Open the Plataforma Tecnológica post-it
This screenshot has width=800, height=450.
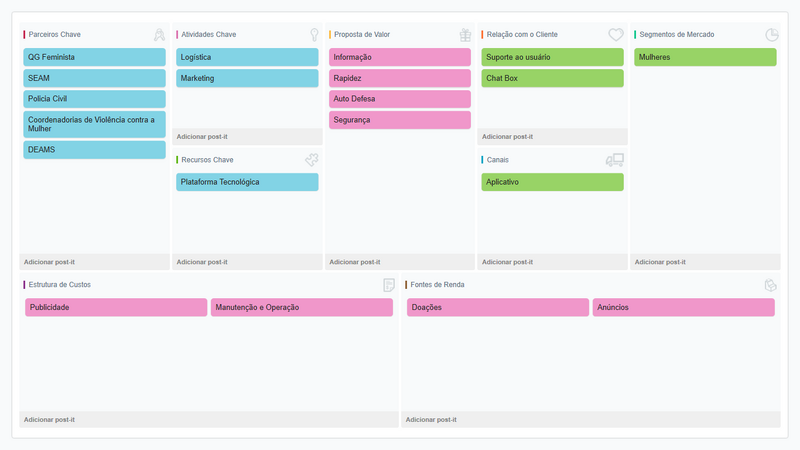pos(247,182)
